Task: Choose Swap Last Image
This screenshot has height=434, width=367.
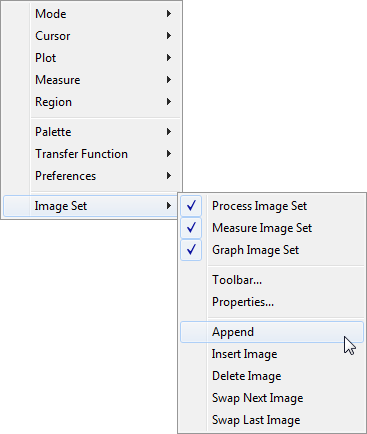Action: pos(272,420)
